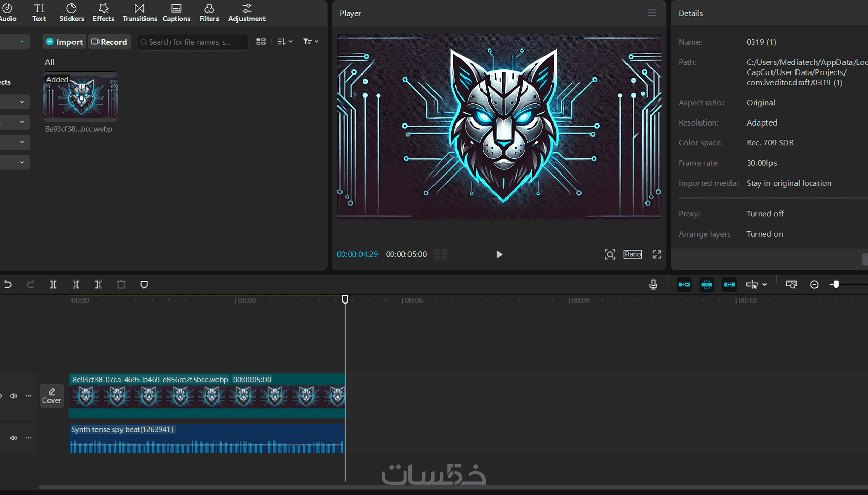The image size is (868, 495).
Task: Open more options for the audio track
Action: [x=29, y=438]
